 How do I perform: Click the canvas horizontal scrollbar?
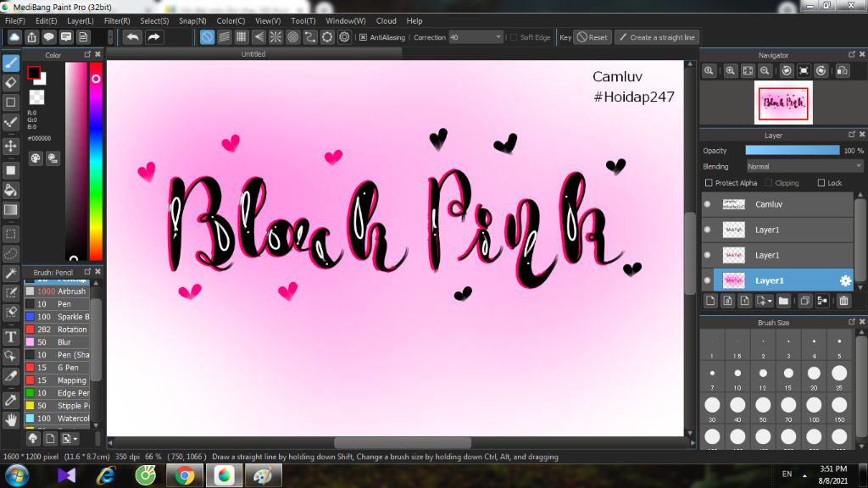click(403, 443)
